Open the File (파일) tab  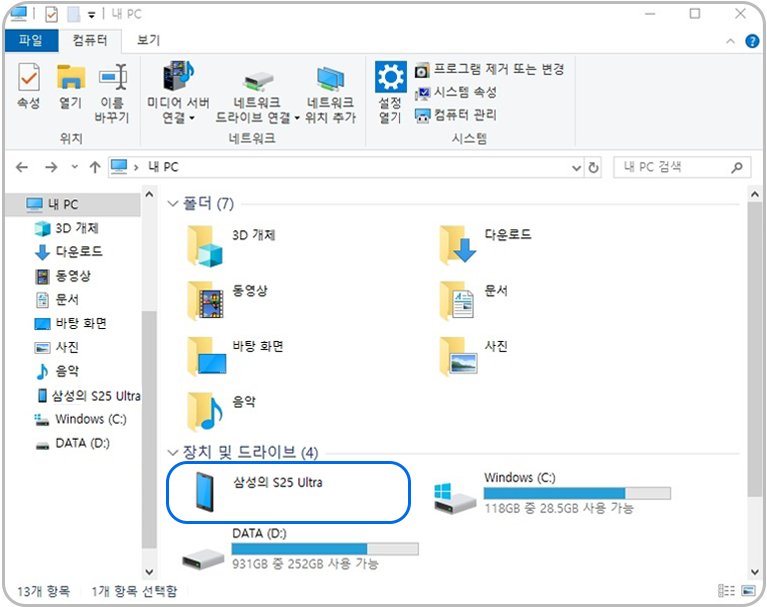click(x=31, y=41)
